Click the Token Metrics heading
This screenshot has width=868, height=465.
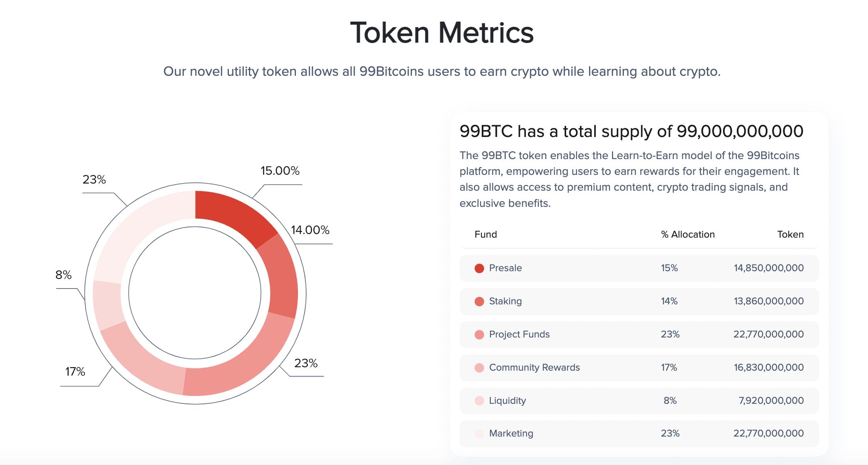442,32
